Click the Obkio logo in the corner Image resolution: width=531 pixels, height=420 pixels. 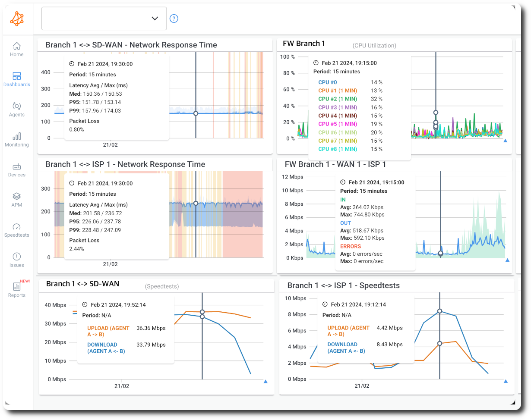click(x=17, y=19)
